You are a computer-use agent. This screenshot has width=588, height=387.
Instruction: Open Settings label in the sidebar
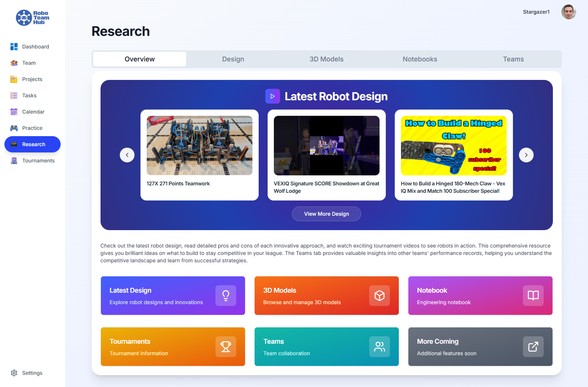tap(32, 373)
